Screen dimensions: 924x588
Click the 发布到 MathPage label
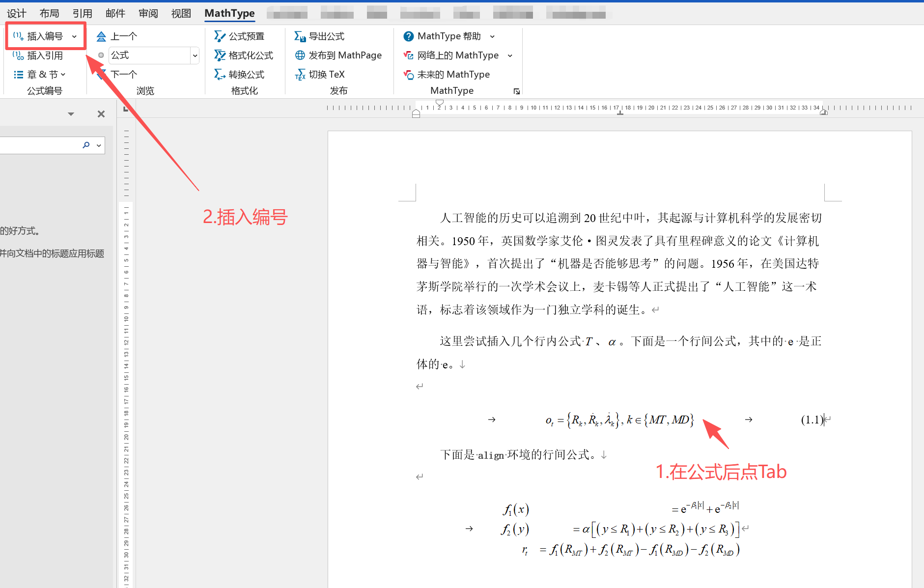pyautogui.click(x=345, y=56)
